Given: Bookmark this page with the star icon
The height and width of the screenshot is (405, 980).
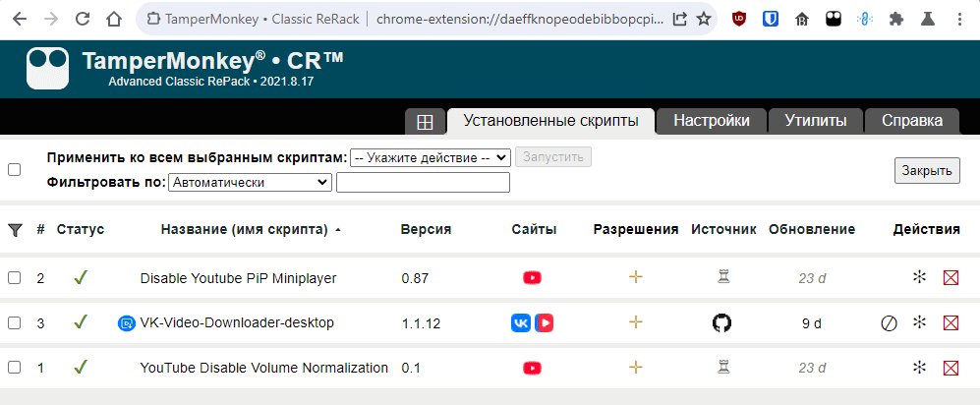Looking at the screenshot, I should tap(704, 20).
